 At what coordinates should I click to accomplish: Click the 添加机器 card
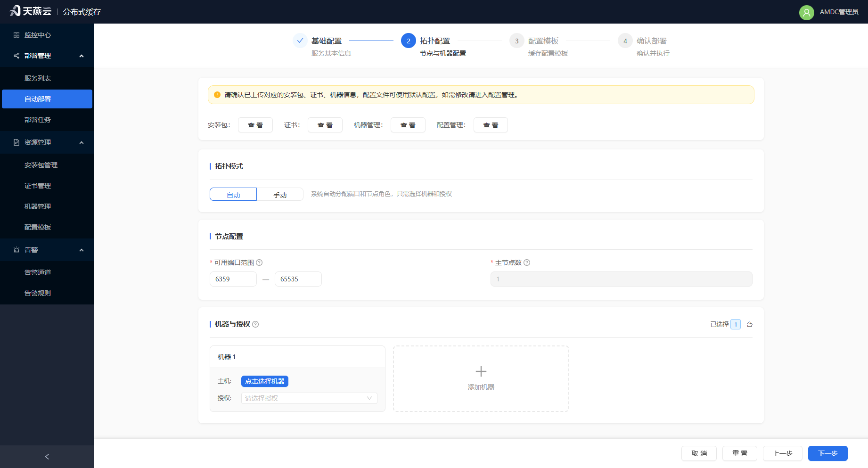(x=481, y=379)
